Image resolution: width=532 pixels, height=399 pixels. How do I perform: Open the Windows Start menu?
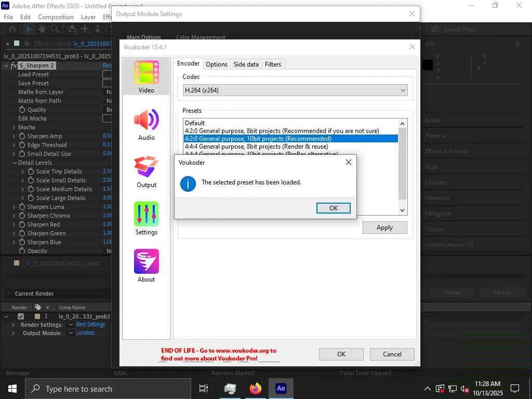coord(12,389)
